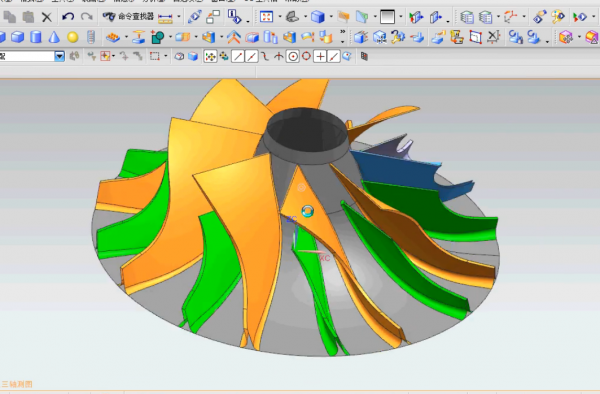Toggle the Arc Center snap
The width and height of the screenshot is (600, 394).
[x=293, y=57]
